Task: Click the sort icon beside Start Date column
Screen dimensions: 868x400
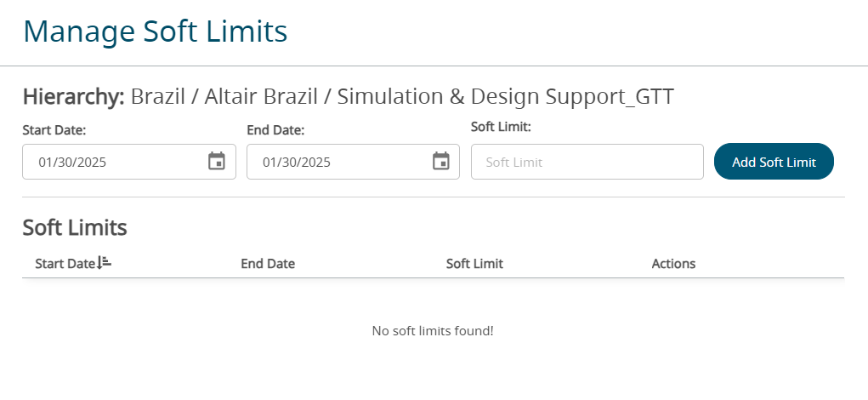Action: click(104, 263)
